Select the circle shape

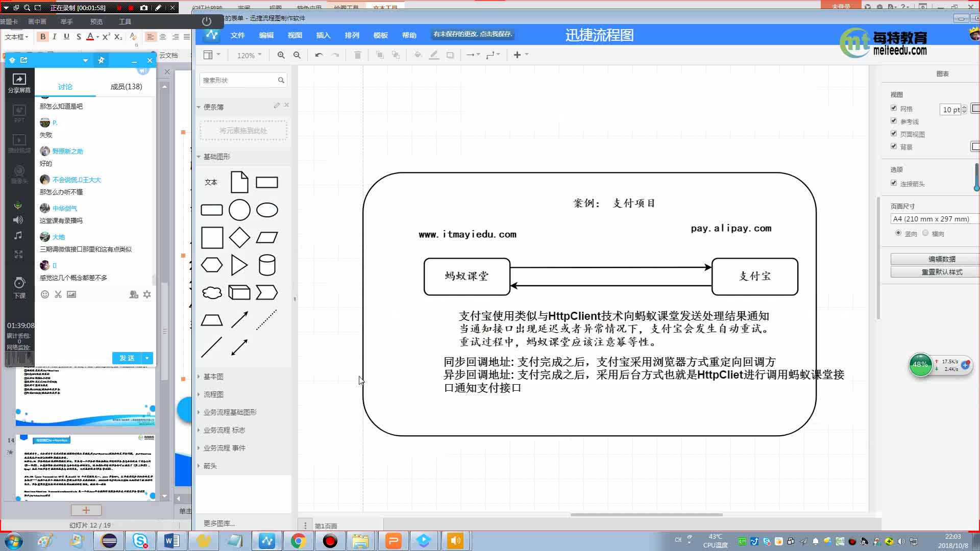[239, 210]
